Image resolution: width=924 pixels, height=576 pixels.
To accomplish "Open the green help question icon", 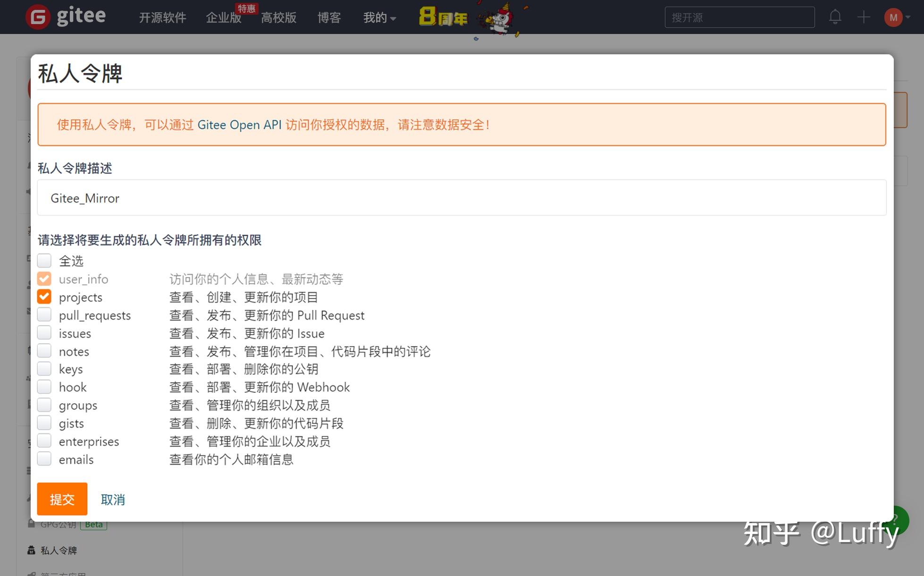I will click(x=896, y=520).
